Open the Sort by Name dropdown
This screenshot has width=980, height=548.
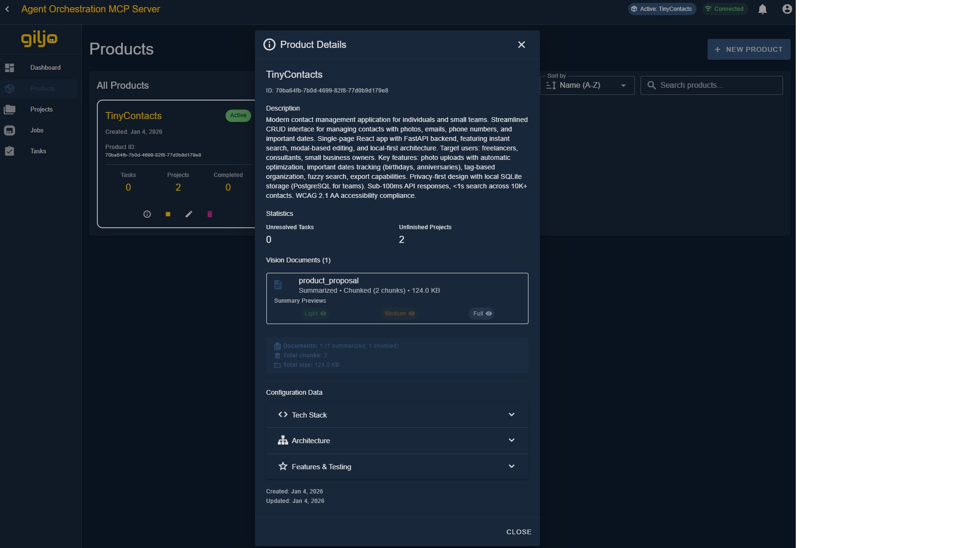coord(587,85)
